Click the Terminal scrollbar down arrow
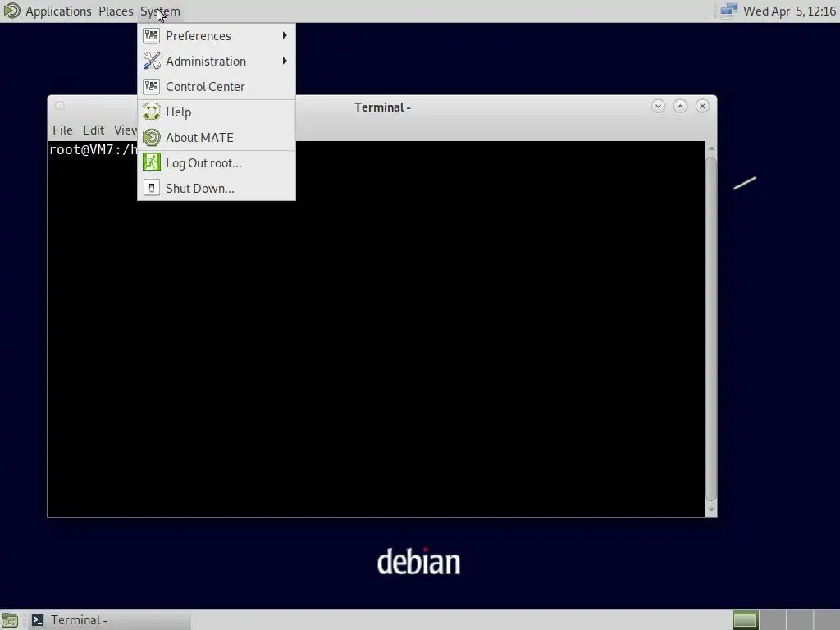The height and width of the screenshot is (630, 840). click(x=711, y=509)
